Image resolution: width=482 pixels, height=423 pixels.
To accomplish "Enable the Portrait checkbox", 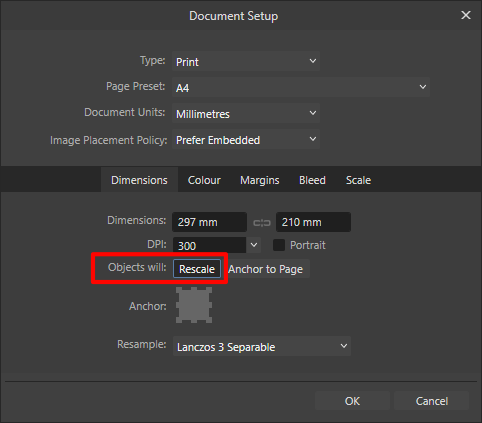I will click(279, 245).
